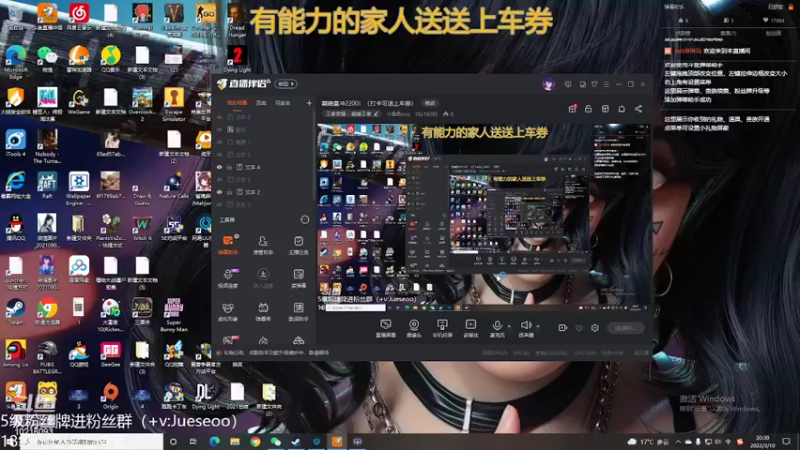Viewport: 800px width, 450px height.
Task: Open the 弹幕助手 tool with the orange icon
Action: (228, 244)
